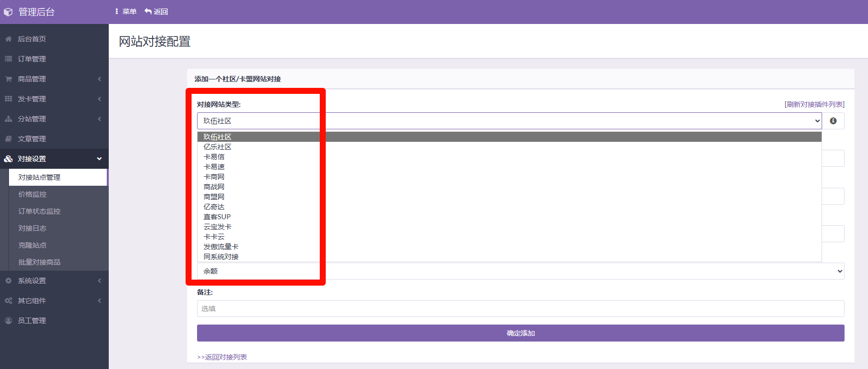Select 卡卡云 from the dropdown list

tap(509, 237)
